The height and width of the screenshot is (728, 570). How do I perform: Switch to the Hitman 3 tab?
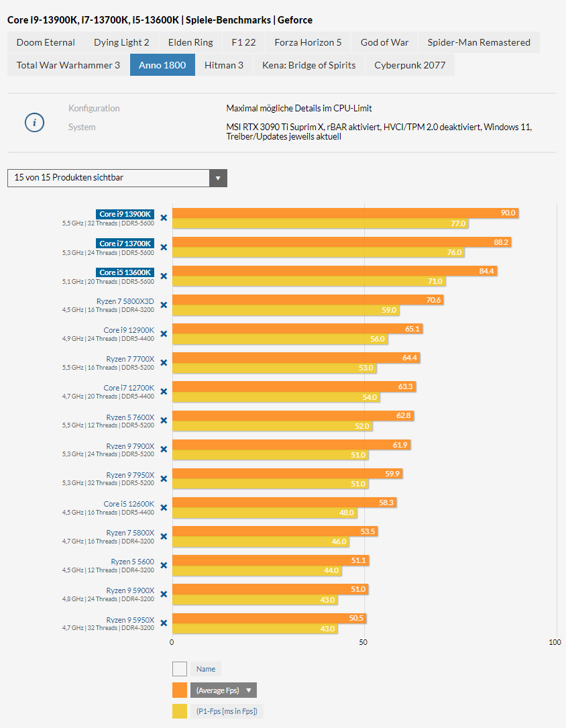tap(224, 65)
